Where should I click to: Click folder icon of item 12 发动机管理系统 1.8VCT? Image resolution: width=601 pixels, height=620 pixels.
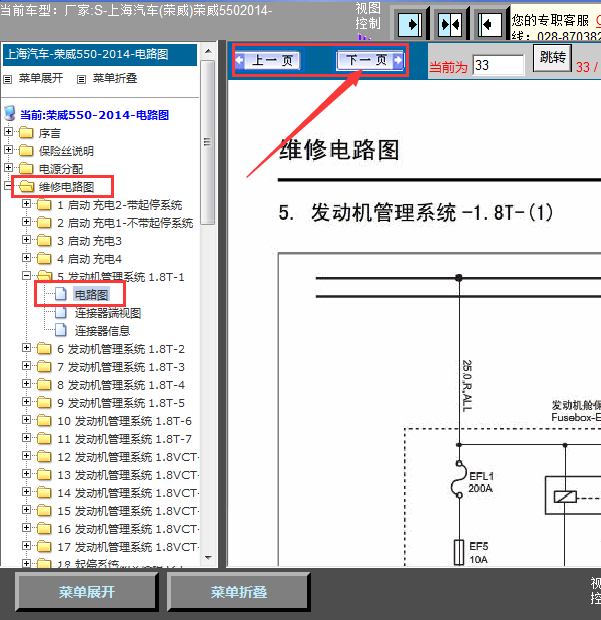pyautogui.click(x=44, y=457)
